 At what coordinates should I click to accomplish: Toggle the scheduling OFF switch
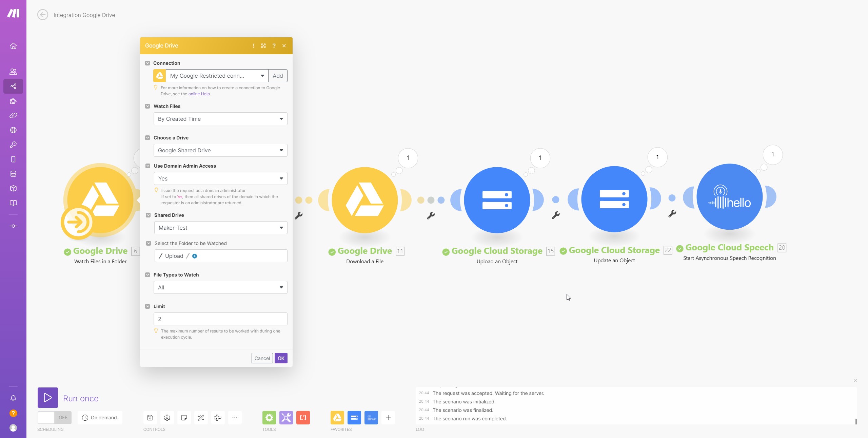(x=55, y=418)
